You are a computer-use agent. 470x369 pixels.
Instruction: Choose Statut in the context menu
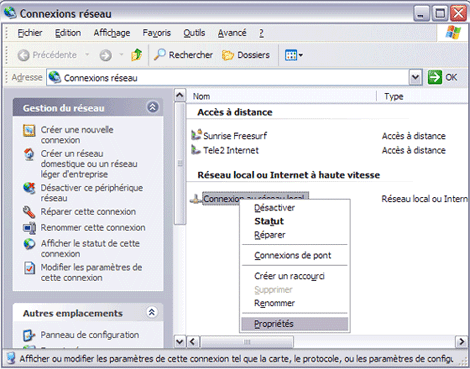(x=295, y=221)
